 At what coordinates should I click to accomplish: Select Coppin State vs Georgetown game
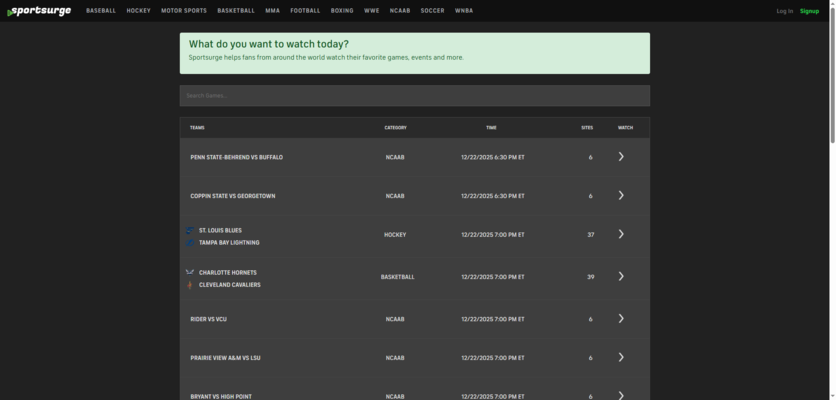(233, 196)
